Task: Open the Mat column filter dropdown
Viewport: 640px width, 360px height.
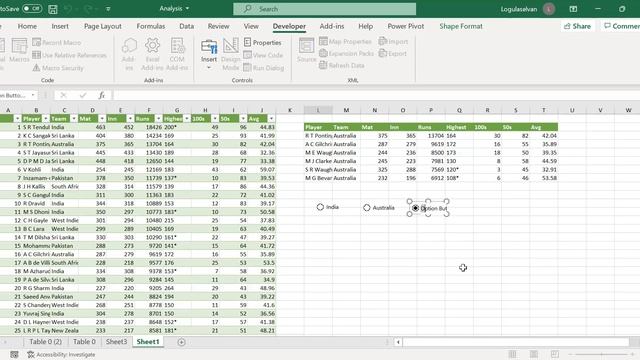Action: 102,118
